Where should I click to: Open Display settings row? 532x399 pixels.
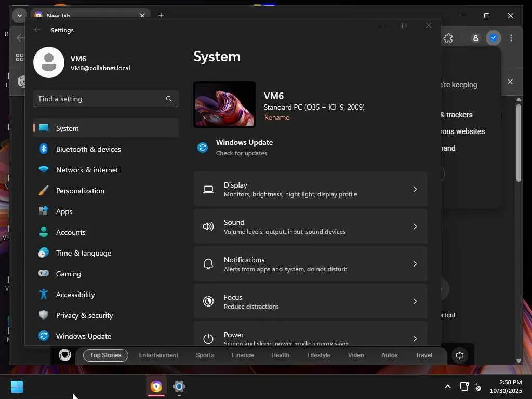click(311, 189)
